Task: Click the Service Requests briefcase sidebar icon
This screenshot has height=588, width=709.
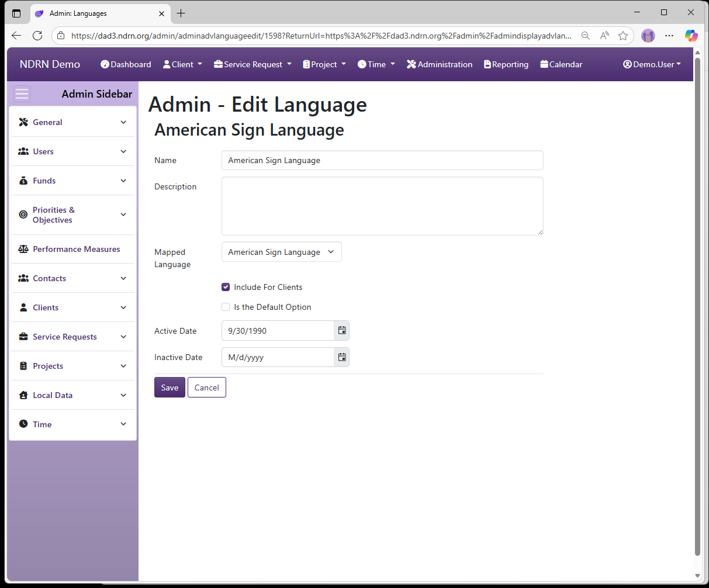Action: [x=23, y=337]
